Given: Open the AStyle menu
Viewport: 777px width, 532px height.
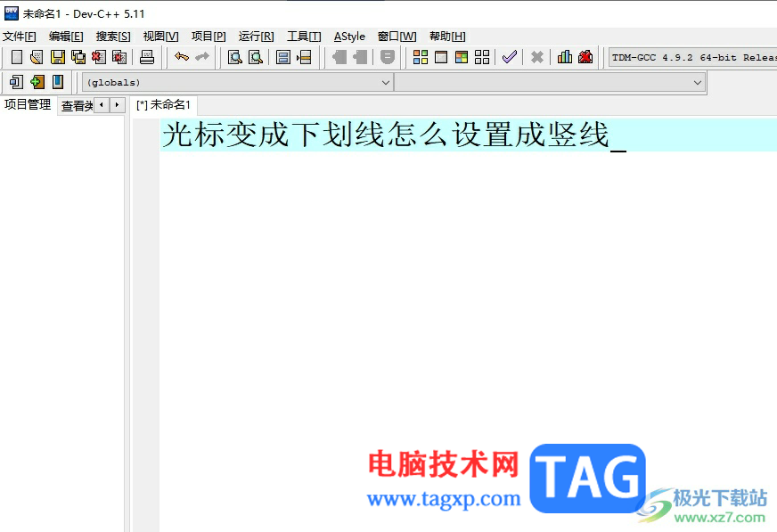Looking at the screenshot, I should (x=349, y=37).
